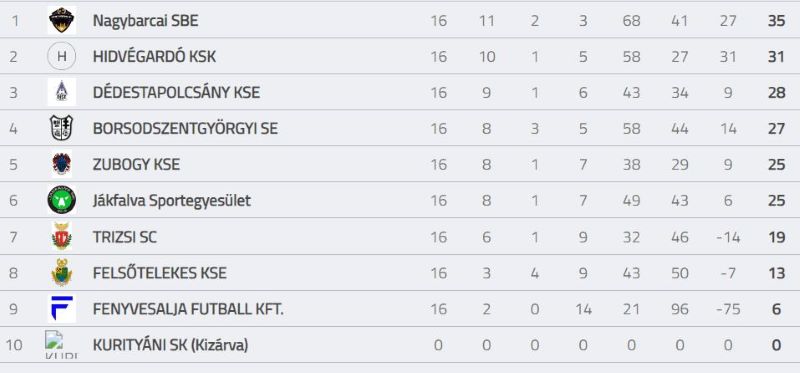The height and width of the screenshot is (373, 800).
Task: Open the Nagybarcai SBE team link
Action: 145,20
